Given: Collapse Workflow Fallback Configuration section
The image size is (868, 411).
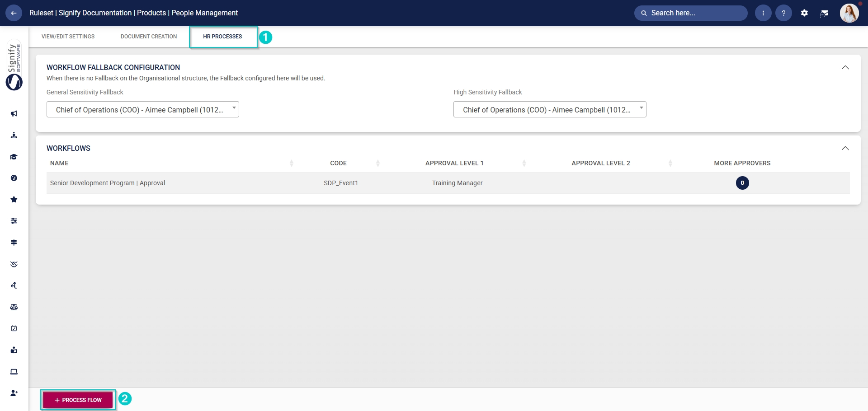Looking at the screenshot, I should pos(845,68).
